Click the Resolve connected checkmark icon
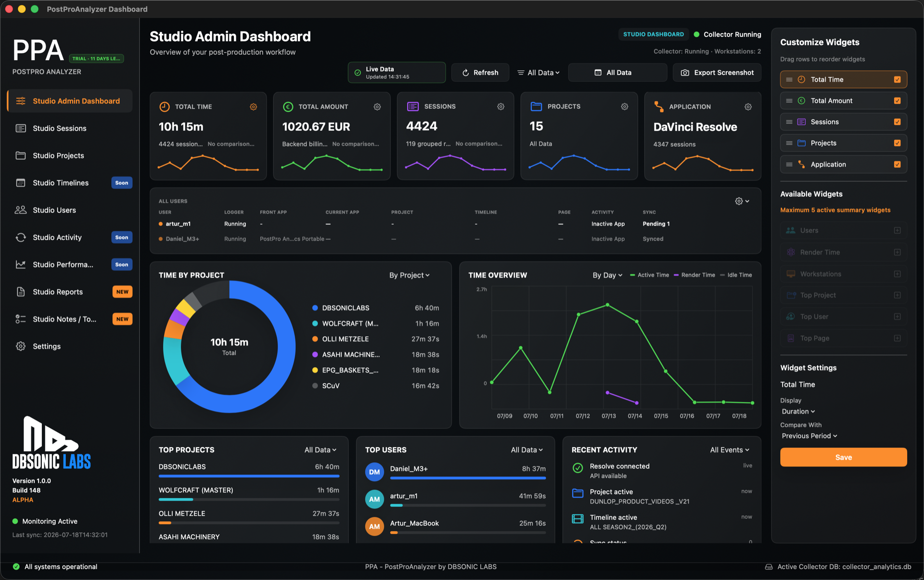 pos(577,468)
